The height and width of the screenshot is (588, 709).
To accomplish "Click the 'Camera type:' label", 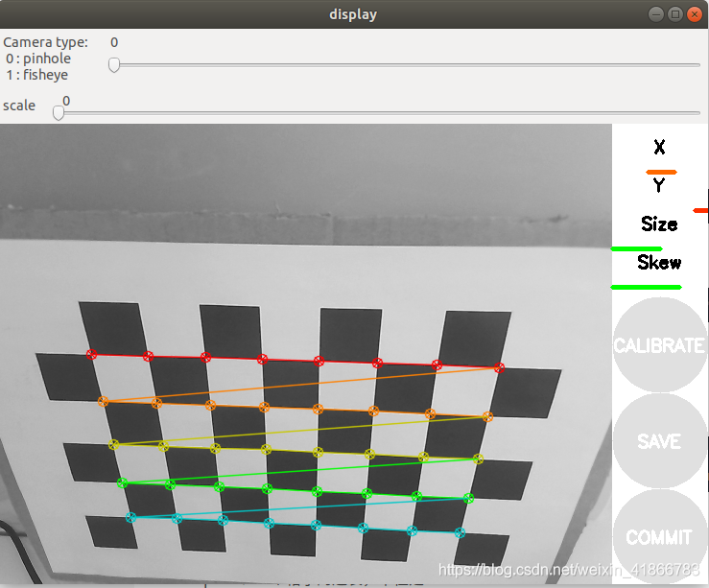I will coord(46,42).
